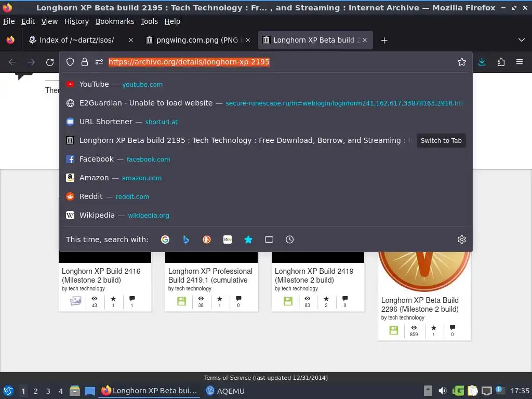Click image media icon on Build 2416 card
532x399 pixels.
[76, 301]
